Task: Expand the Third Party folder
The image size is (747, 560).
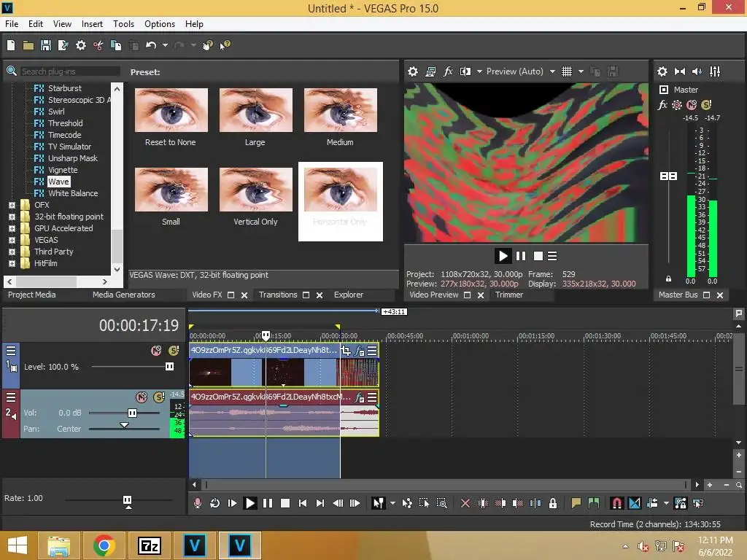Action: click(x=12, y=252)
